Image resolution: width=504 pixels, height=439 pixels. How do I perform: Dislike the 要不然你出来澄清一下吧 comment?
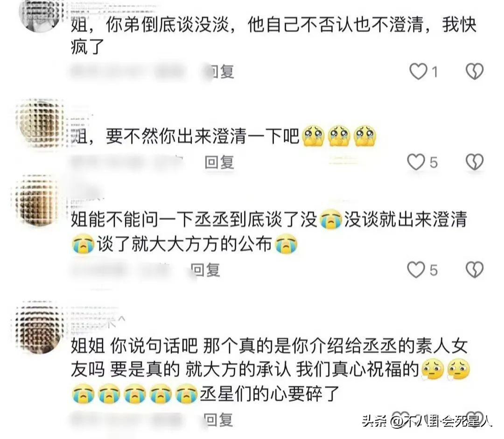[475, 162]
